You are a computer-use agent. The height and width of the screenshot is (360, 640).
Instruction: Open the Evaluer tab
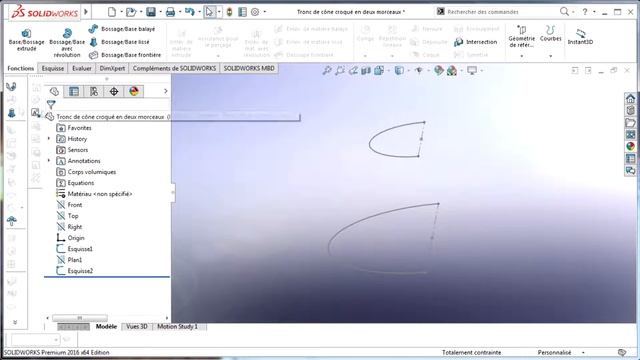pyautogui.click(x=82, y=68)
